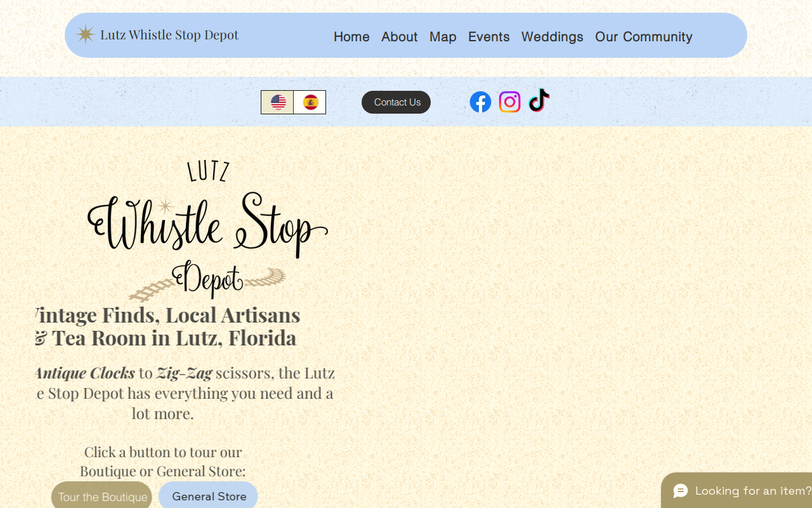Click the Lutz Whistle Stop Depot site title
Image resolution: width=812 pixels, height=508 pixels.
point(169,35)
